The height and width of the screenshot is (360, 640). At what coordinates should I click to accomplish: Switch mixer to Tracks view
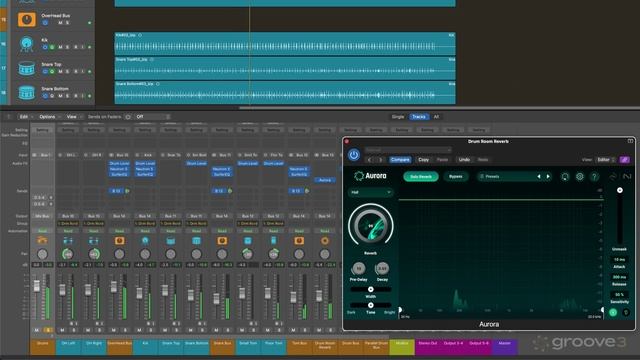419,117
